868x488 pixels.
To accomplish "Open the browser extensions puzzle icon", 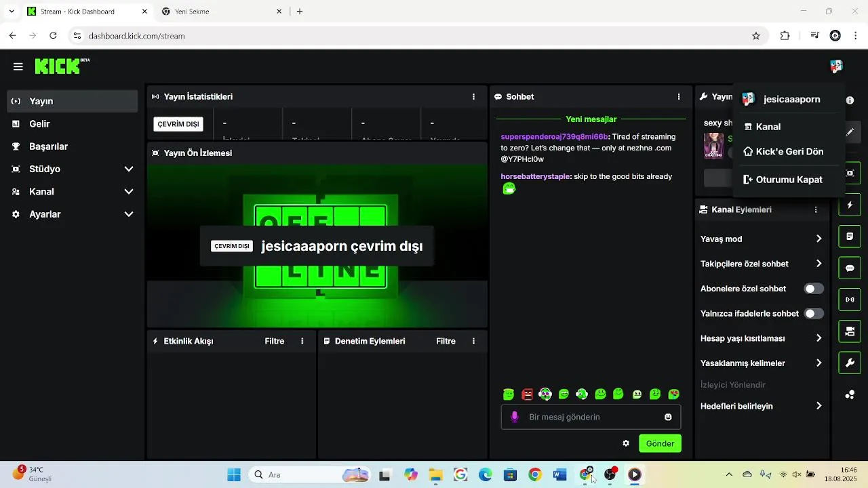I will point(785,36).
